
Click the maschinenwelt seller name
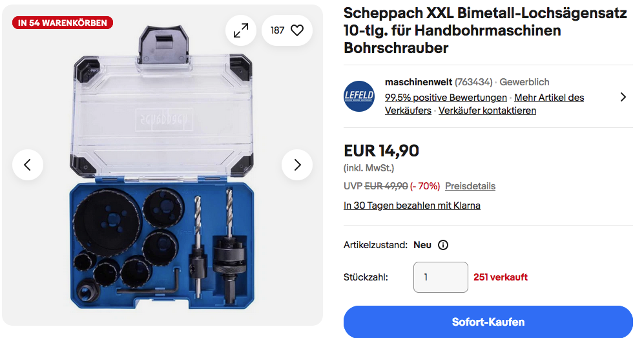(419, 82)
